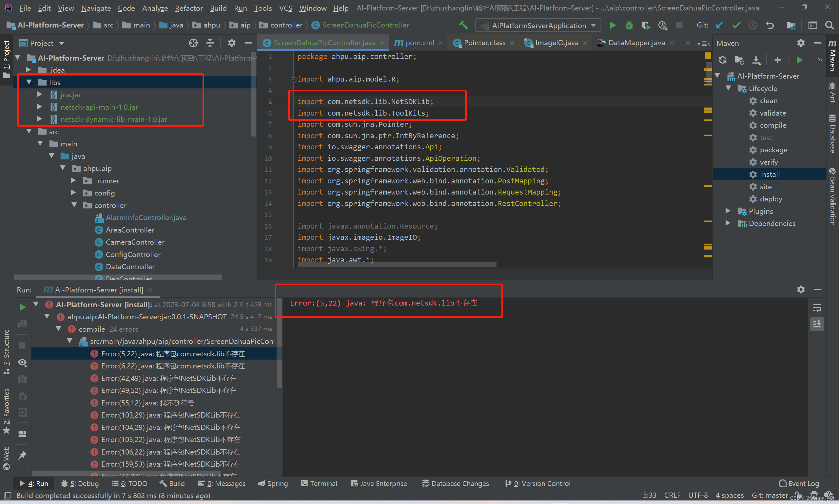Click the Build Project hammer icon
Image resolution: width=839 pixels, height=504 pixels.
(463, 25)
